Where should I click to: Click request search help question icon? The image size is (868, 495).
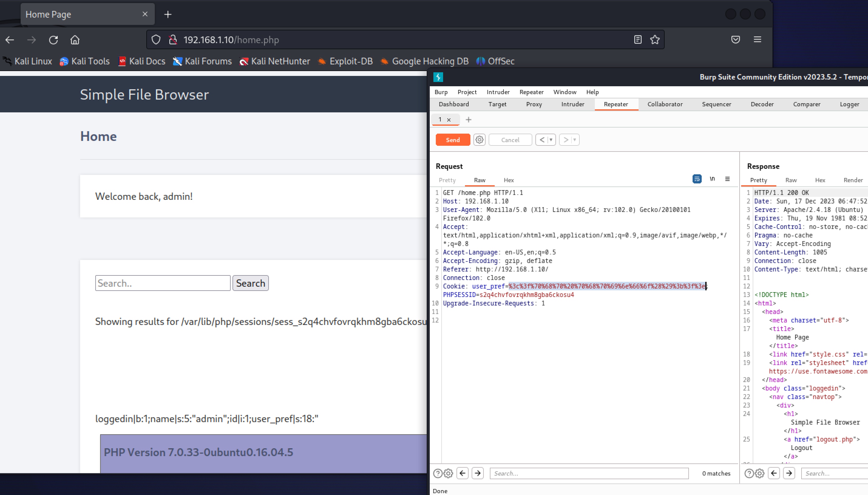pos(438,473)
